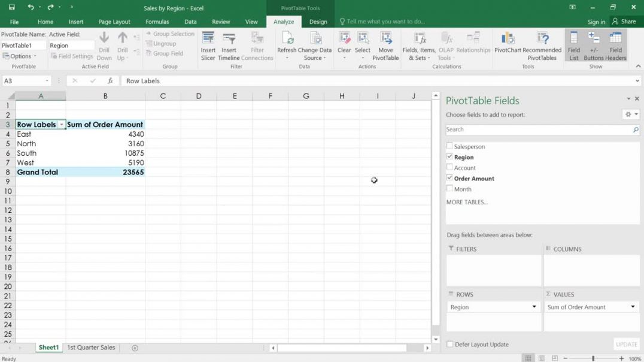Viewport: 644px width, 362px height.
Task: Change Data Source for PivotTable
Action: point(315,46)
